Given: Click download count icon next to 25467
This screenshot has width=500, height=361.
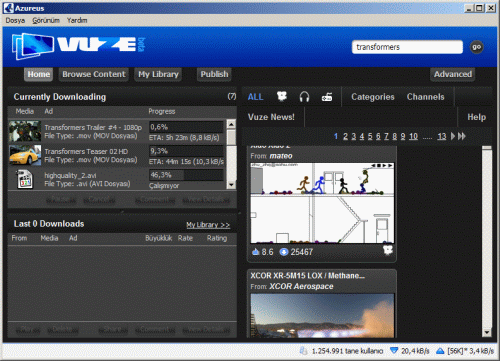Looking at the screenshot, I should coord(284,252).
